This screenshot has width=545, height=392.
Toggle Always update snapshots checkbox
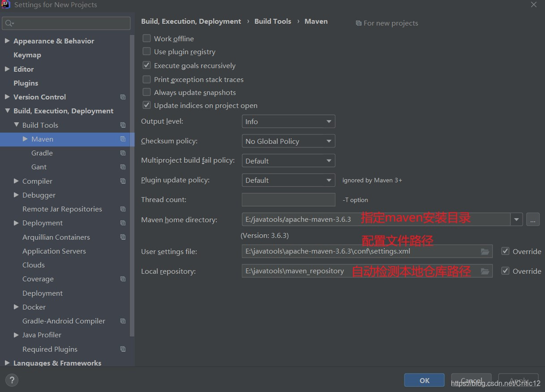pyautogui.click(x=146, y=92)
